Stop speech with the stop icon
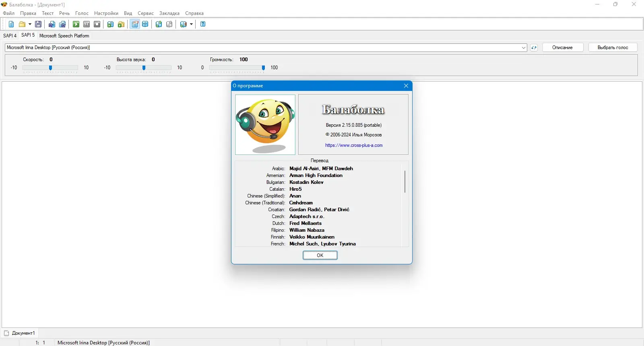The width and height of the screenshot is (644, 346). coord(97,24)
